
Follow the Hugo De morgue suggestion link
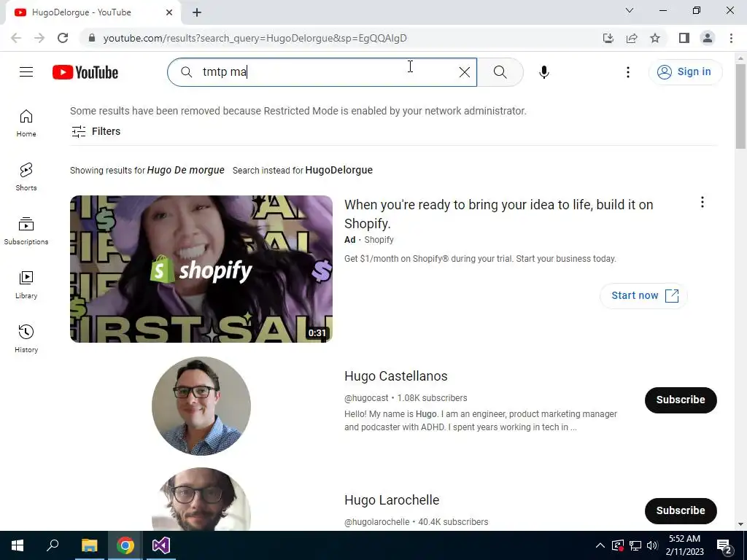click(186, 170)
